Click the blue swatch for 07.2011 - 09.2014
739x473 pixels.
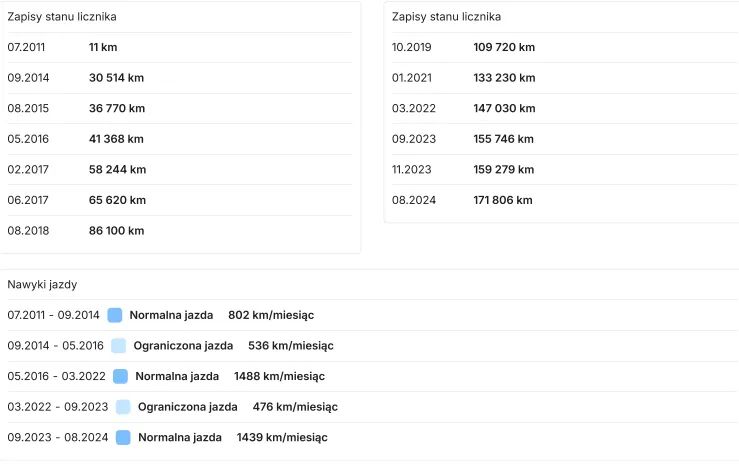tap(115, 315)
